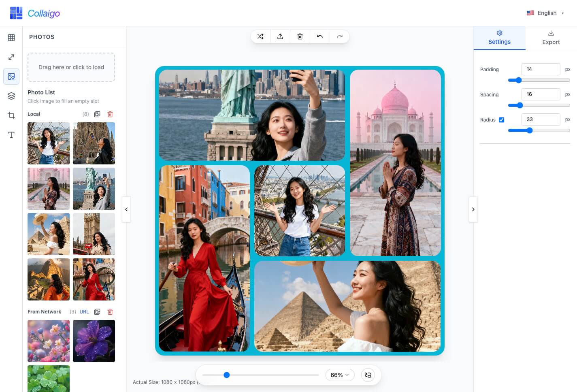Open the grid layout panel
Screen dimensions: 577x392
(x=11, y=38)
